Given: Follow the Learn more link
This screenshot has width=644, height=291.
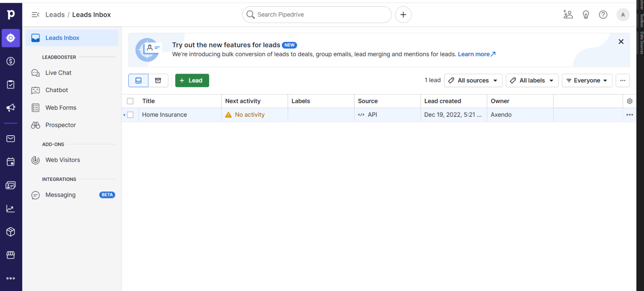Looking at the screenshot, I should coord(477,54).
